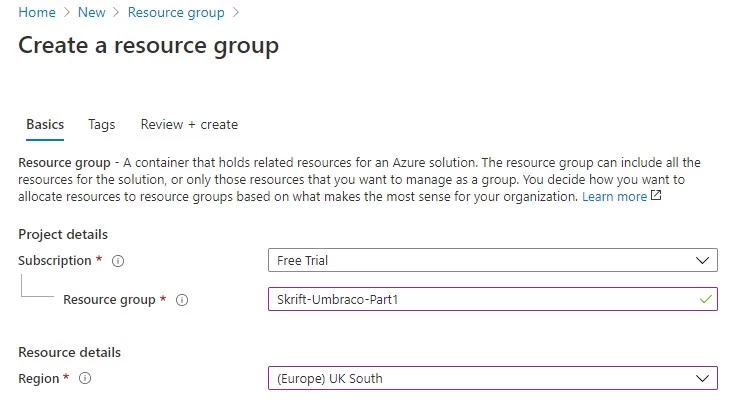This screenshot has height=411, width=752.
Task: Navigate to New in the breadcrumb
Action: coord(92,12)
